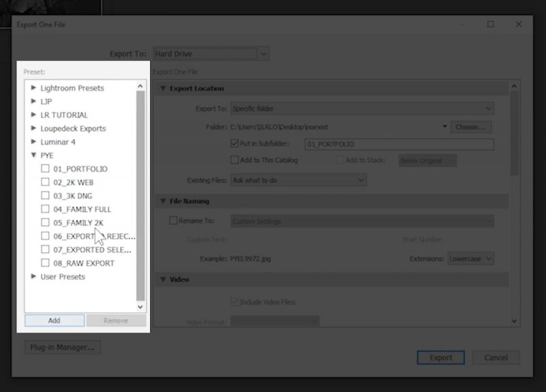This screenshot has height=392, width=546.
Task: Check the 04_FAMILY FULL preset box
Action: point(45,209)
